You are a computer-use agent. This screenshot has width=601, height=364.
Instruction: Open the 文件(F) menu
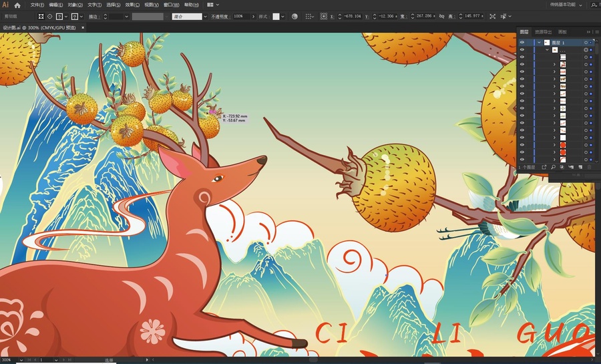[37, 5]
